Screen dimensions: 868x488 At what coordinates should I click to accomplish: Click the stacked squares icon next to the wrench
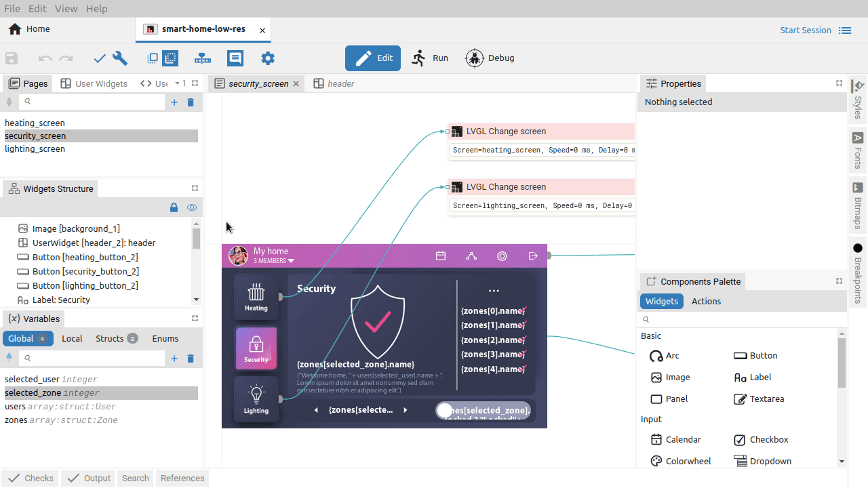click(153, 58)
